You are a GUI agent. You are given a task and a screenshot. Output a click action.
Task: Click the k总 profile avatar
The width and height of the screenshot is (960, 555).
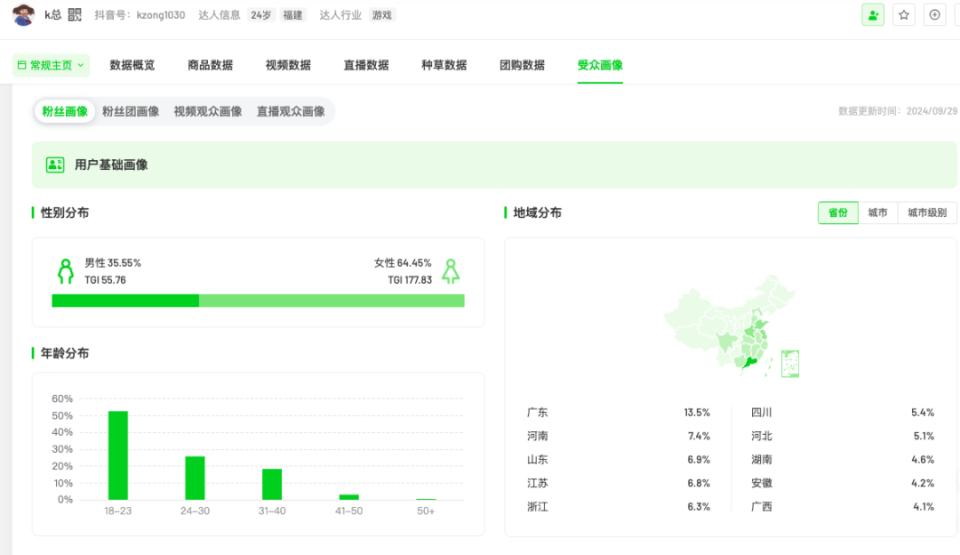[x=23, y=14]
